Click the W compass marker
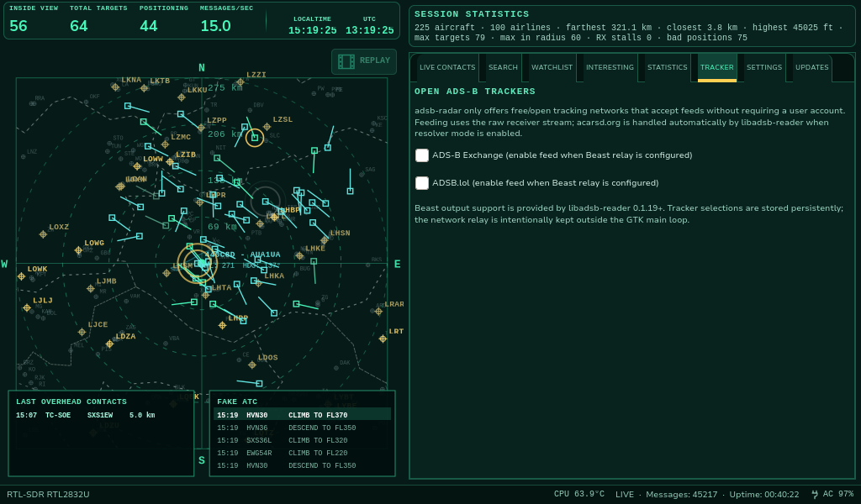 4,265
